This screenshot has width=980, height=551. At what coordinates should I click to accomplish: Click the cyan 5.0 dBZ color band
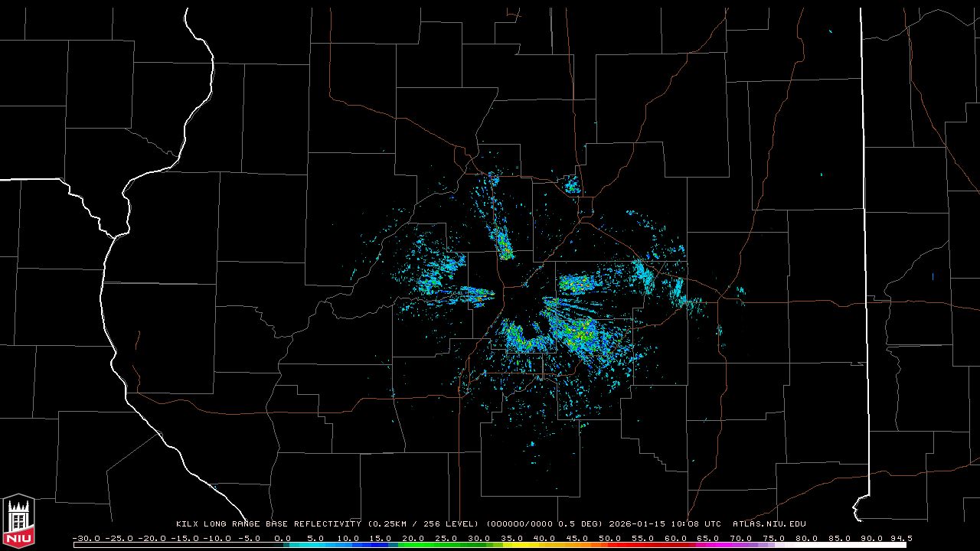tap(315, 545)
